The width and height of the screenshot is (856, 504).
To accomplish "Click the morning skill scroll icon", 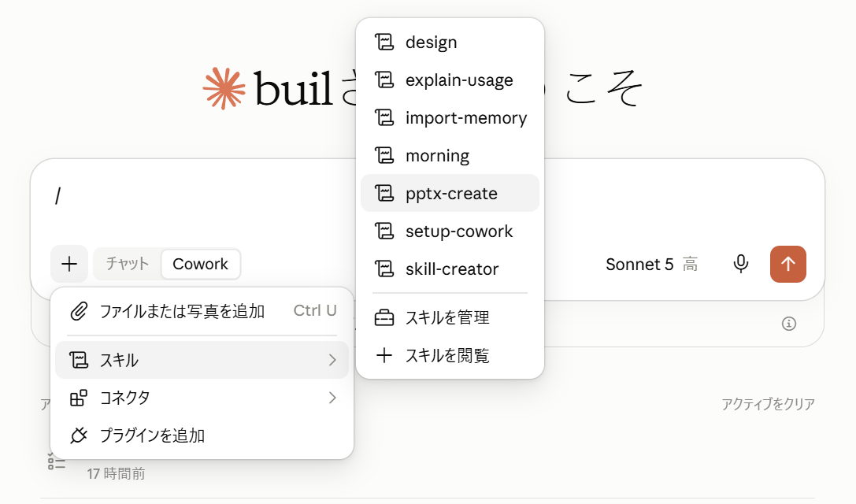I will tap(384, 156).
